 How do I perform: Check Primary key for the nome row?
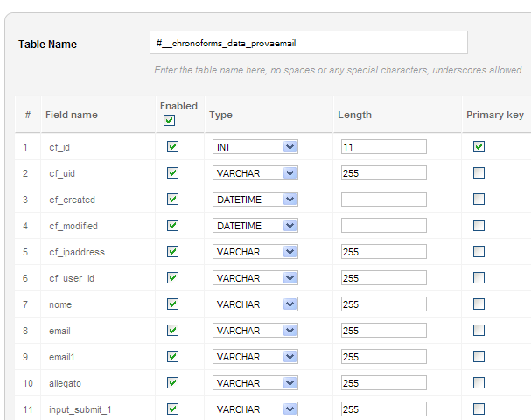pyautogui.click(x=479, y=304)
